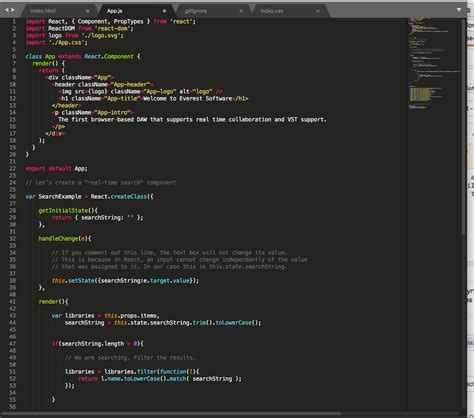This screenshot has width=474, height=418.
Task: Click "this.setState({searchString:e.target.value});"
Action: (125, 280)
